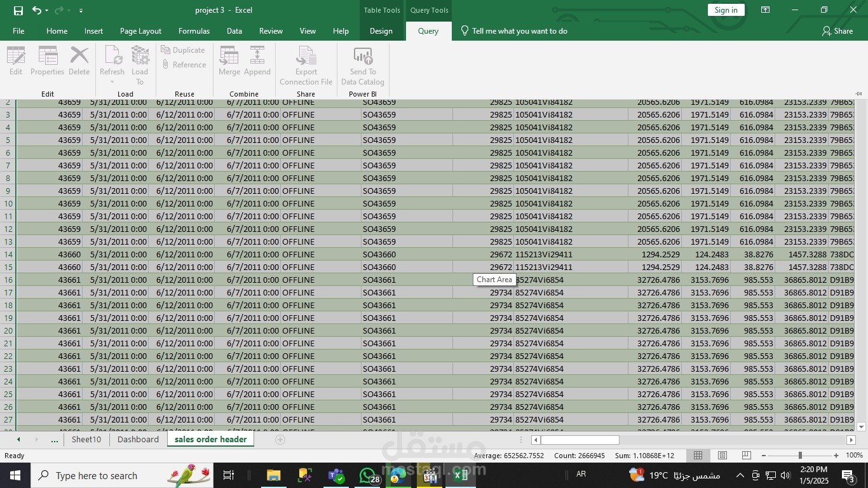The image size is (868, 488).
Task: Toggle Page Break Preview in the status bar
Action: pyautogui.click(x=746, y=456)
